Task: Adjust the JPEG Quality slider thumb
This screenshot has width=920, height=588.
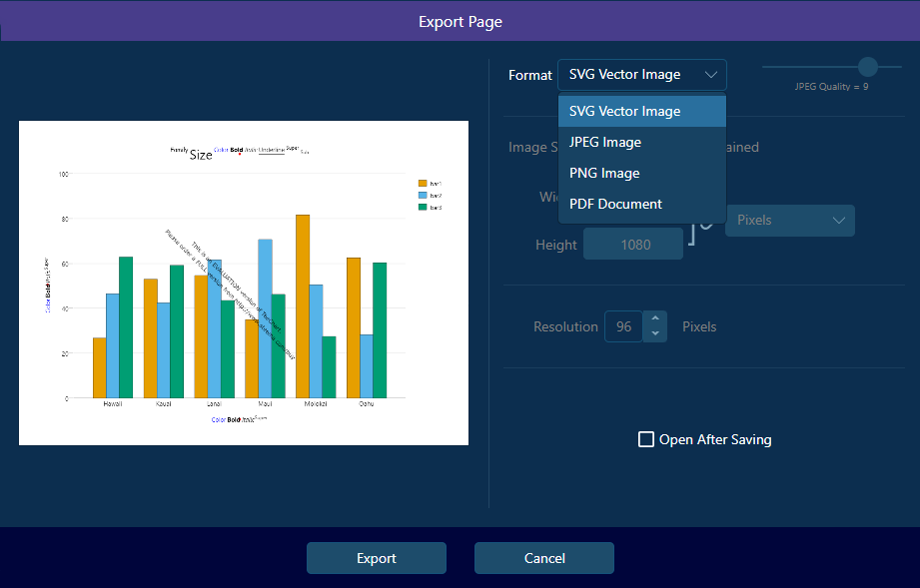Action: pyautogui.click(x=868, y=67)
